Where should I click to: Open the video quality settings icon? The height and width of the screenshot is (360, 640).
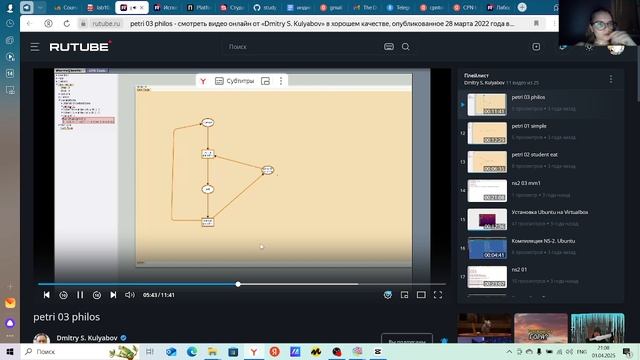point(388,295)
